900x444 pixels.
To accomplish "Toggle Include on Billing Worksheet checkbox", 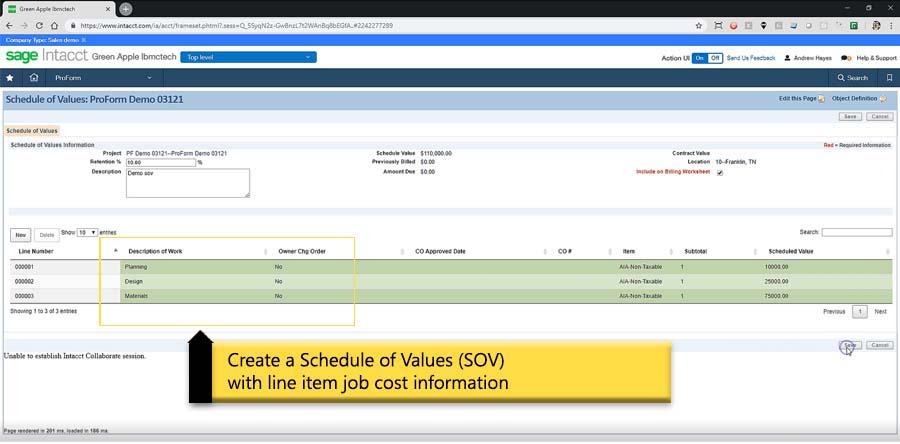I will click(720, 173).
